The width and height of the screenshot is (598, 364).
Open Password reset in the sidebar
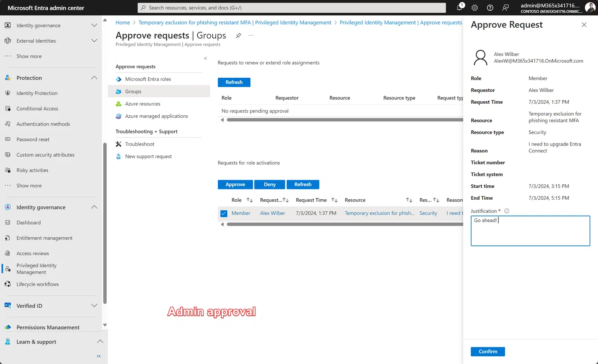(33, 139)
